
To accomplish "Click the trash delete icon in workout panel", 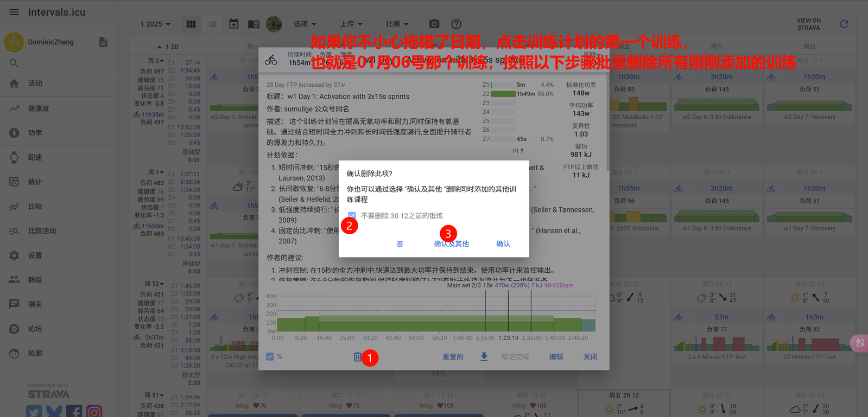I will coord(357,357).
